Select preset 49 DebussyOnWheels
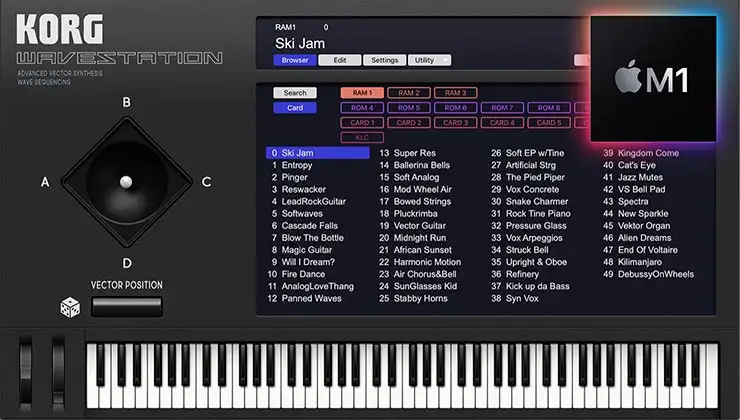The height and width of the screenshot is (420, 740). (648, 274)
